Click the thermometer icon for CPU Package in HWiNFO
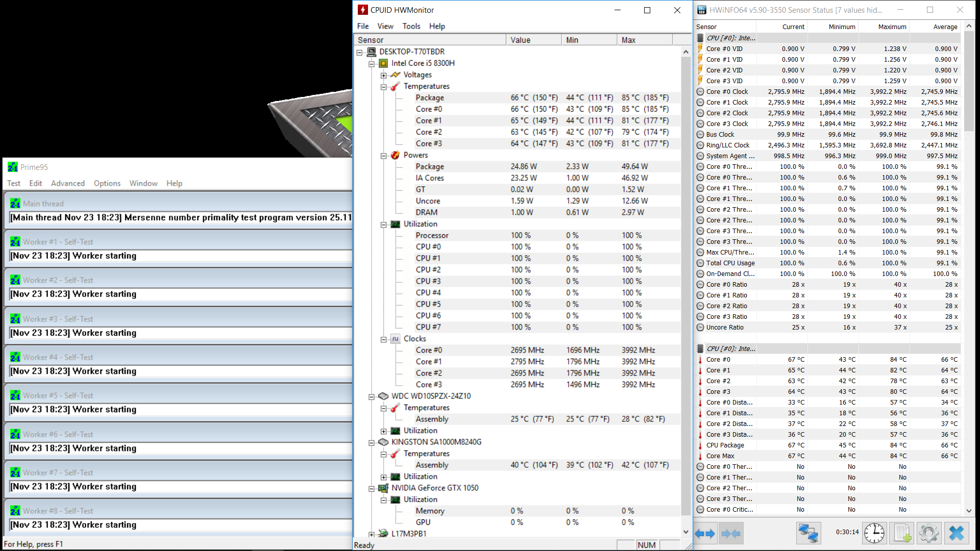 700,445
